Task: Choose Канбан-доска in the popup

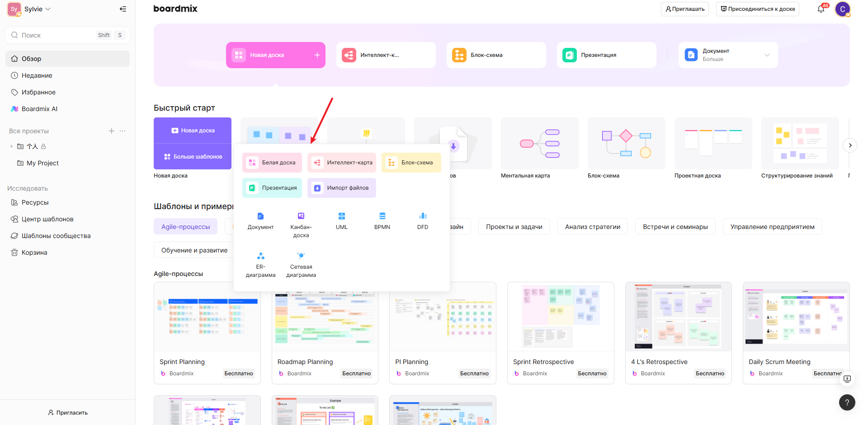Action: [301, 224]
